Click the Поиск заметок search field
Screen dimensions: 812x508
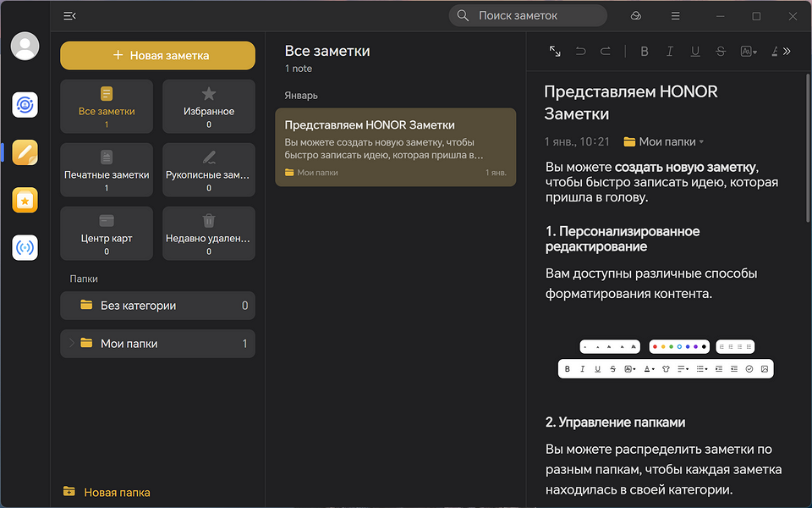[529, 15]
